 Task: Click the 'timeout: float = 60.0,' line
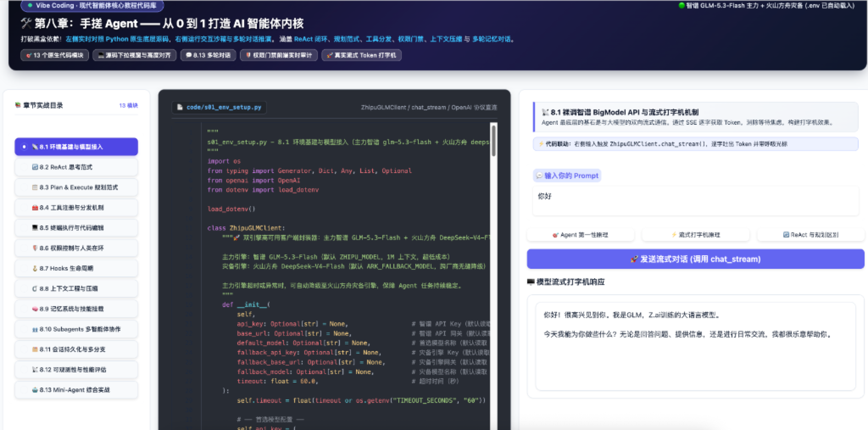(278, 381)
